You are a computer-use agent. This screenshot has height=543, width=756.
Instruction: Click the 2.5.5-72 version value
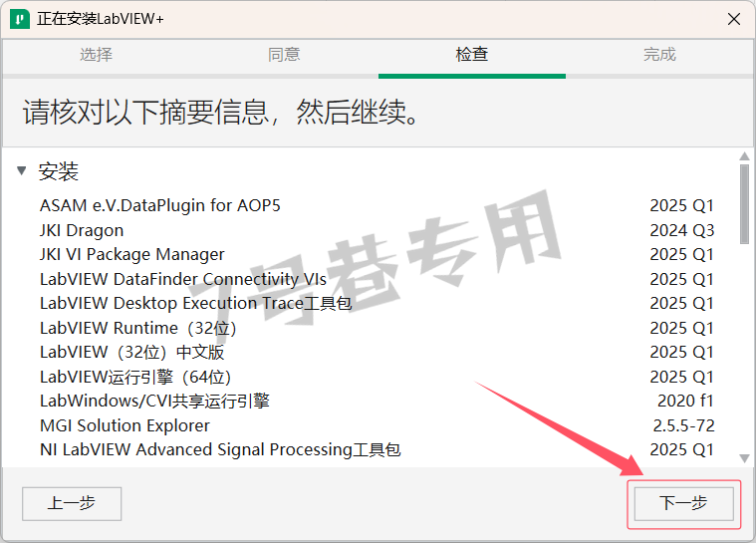pos(683,425)
